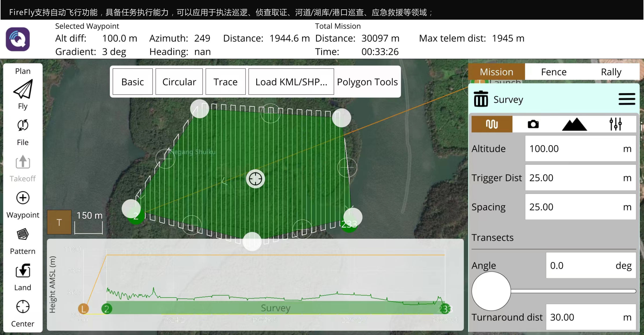Delete the Survey using the trash icon
The image size is (644, 335).
pyautogui.click(x=480, y=99)
